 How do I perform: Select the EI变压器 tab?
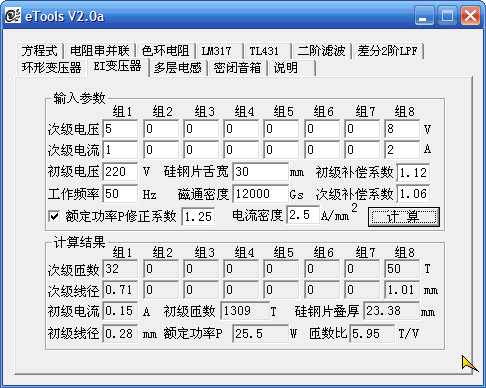117,67
